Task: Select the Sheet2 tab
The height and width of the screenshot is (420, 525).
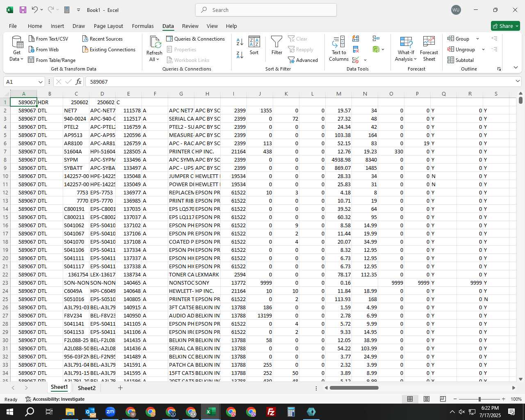Action: coord(87,388)
